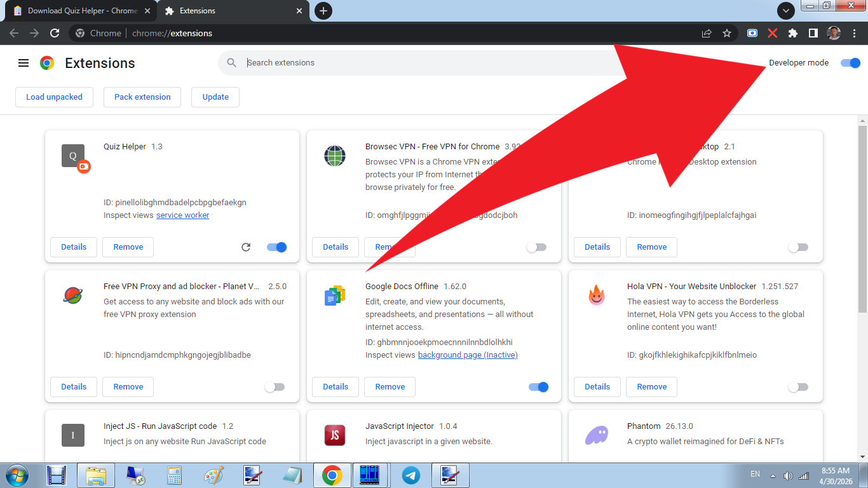This screenshot has width=868, height=488.
Task: Open a new tab with the plus button
Action: pyautogui.click(x=323, y=11)
